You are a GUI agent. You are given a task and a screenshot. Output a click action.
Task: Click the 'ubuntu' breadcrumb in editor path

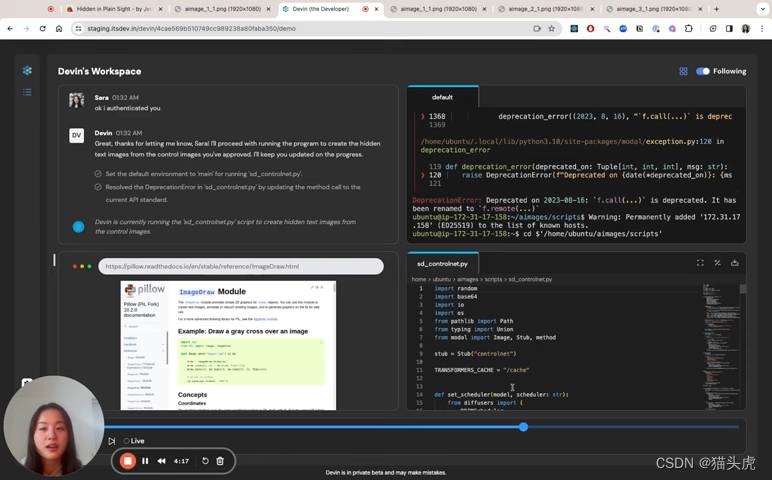pyautogui.click(x=441, y=279)
